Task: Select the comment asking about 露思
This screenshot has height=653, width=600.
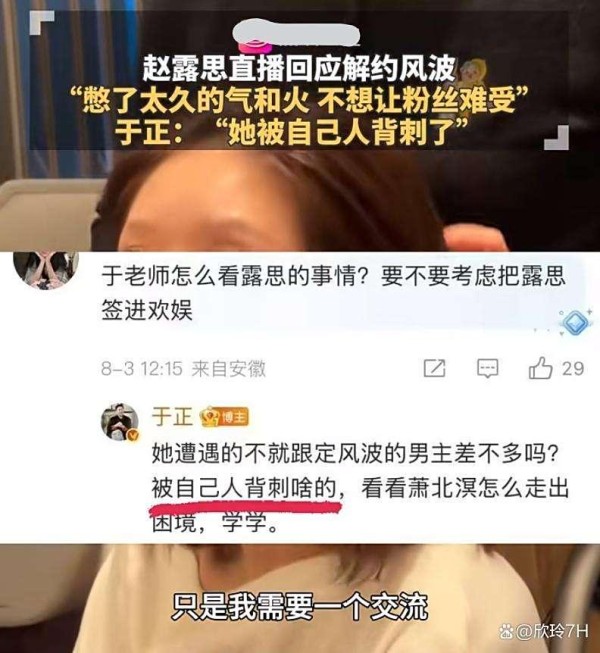Action: click(x=333, y=293)
